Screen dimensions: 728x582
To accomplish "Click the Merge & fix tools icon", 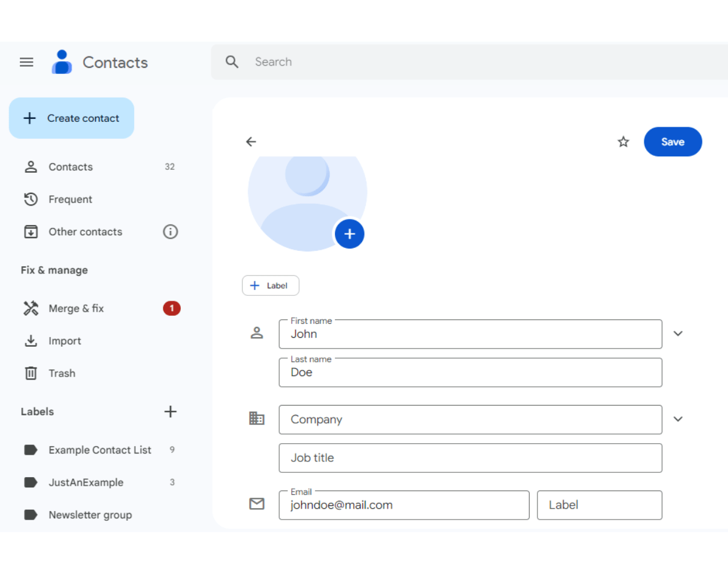I will pos(30,309).
